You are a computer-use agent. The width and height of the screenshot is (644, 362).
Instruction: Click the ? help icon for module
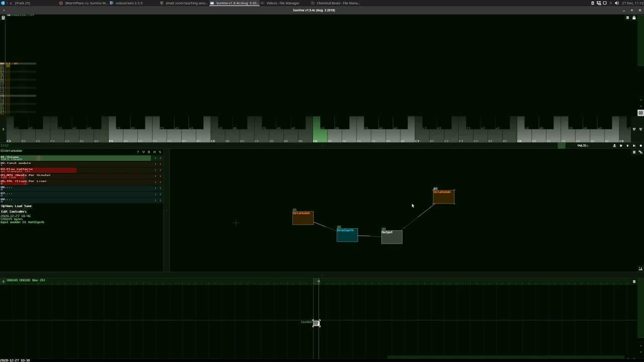click(138, 152)
